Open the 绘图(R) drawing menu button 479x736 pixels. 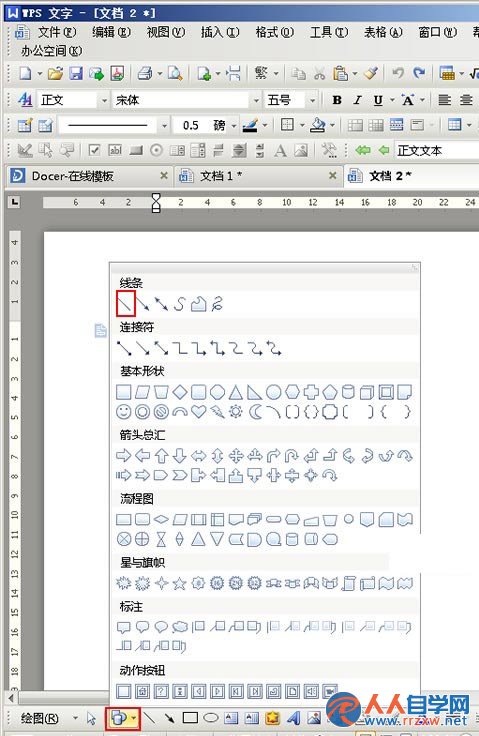point(40,718)
